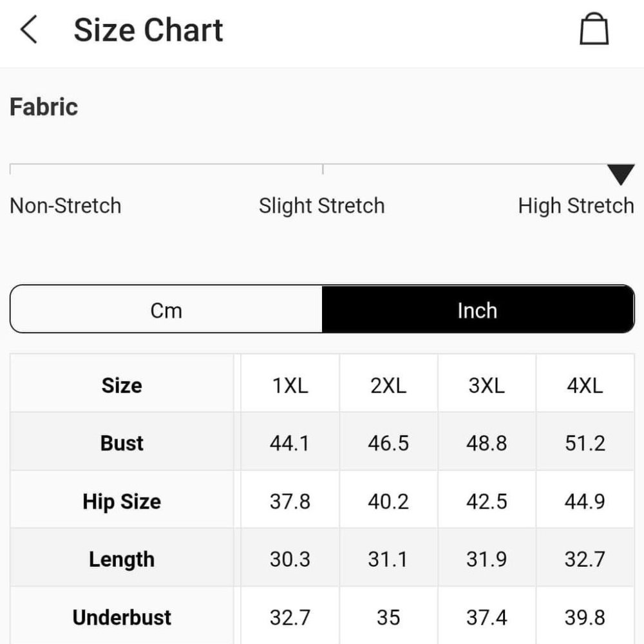
Task: Click the Underbust row label
Action: tap(122, 618)
